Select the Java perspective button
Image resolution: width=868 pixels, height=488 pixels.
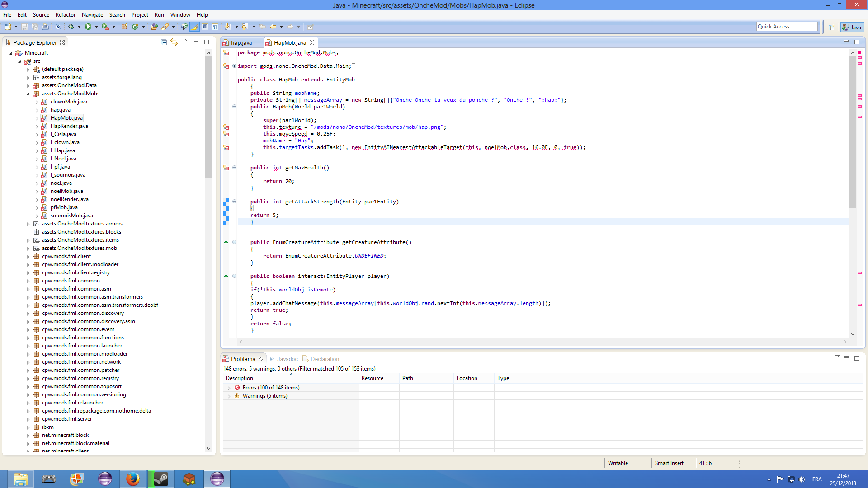click(x=852, y=27)
